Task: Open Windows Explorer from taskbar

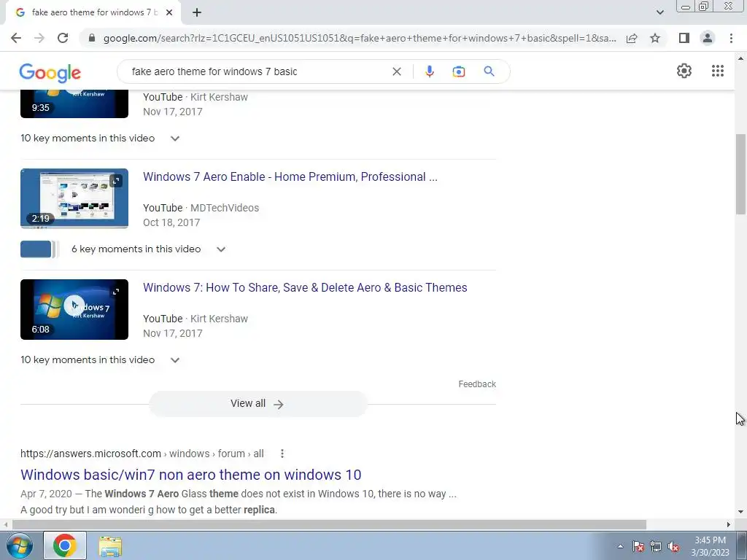Action: [110, 546]
